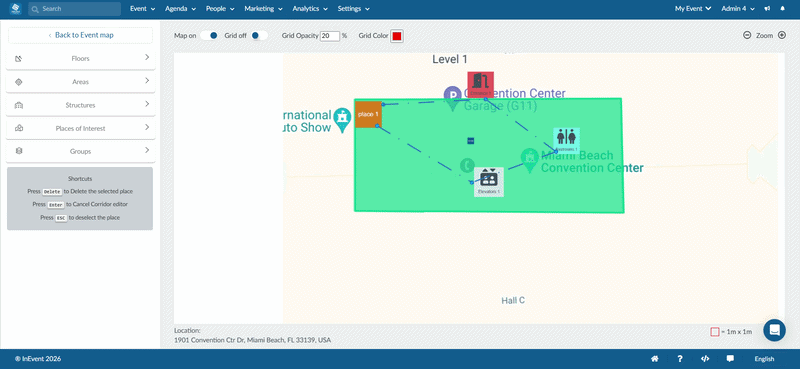Click the Places of Interest icon
The width and height of the screenshot is (800, 369).
pos(19,128)
